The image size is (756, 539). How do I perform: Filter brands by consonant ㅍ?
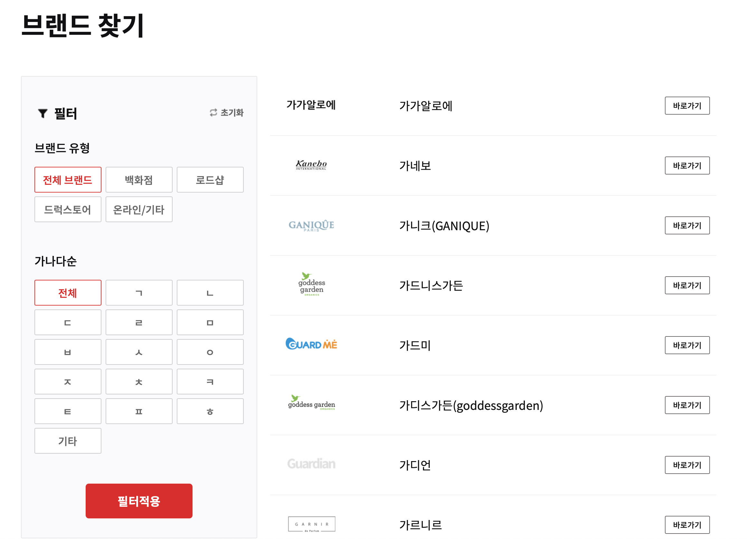pyautogui.click(x=139, y=411)
